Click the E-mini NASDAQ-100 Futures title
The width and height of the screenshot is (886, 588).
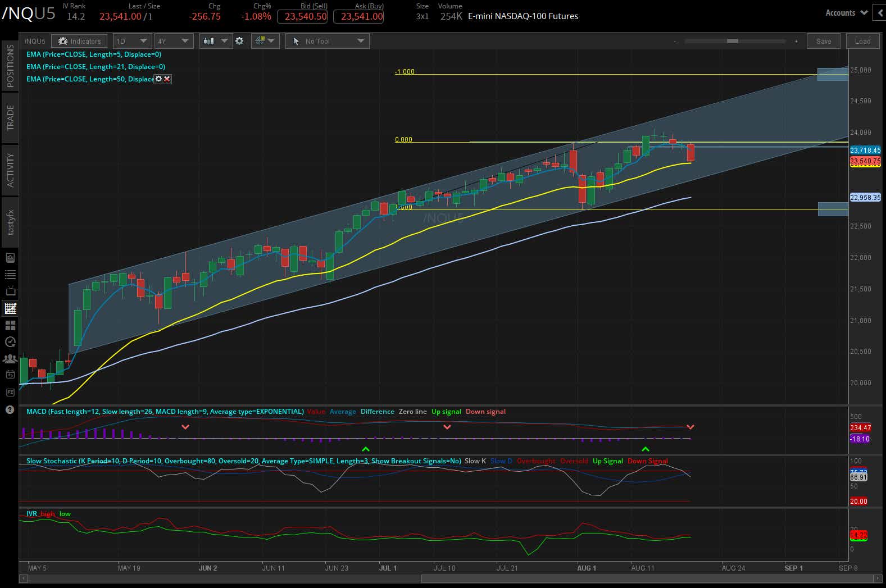coord(523,16)
